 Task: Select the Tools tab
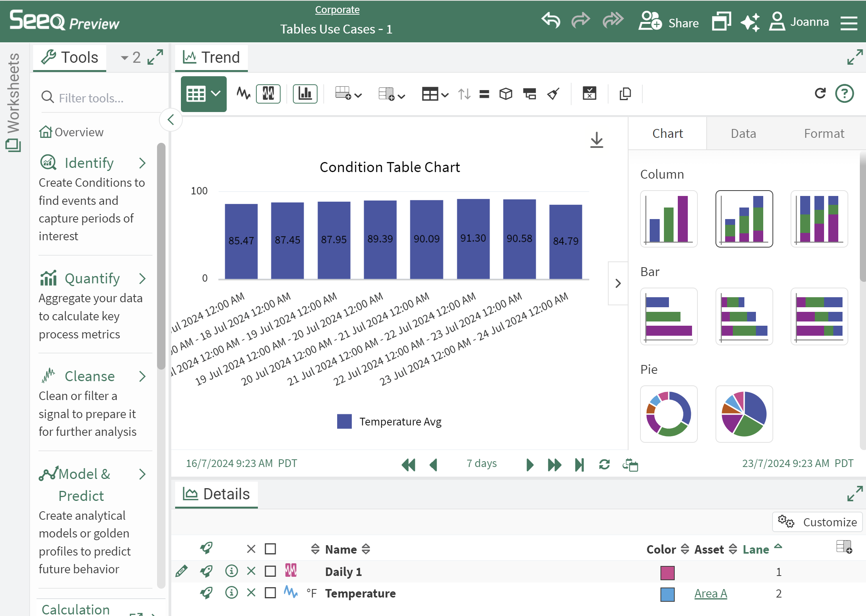coord(70,57)
